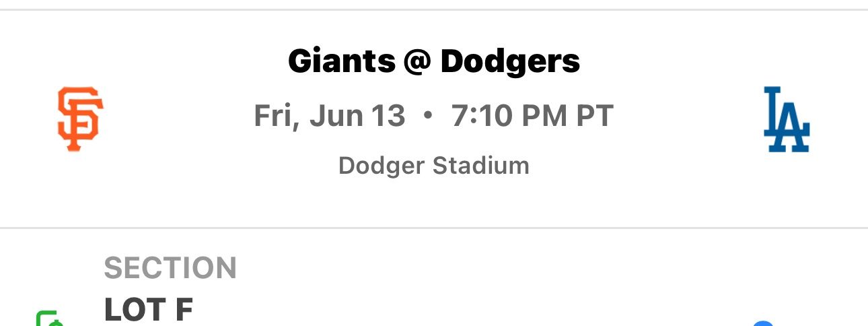The width and height of the screenshot is (868, 326).
Task: Open the Giants @ Dodgers event title
Action: [x=434, y=62]
